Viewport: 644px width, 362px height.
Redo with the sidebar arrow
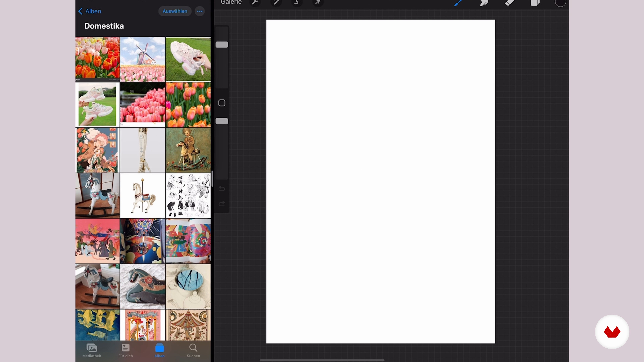point(222,204)
